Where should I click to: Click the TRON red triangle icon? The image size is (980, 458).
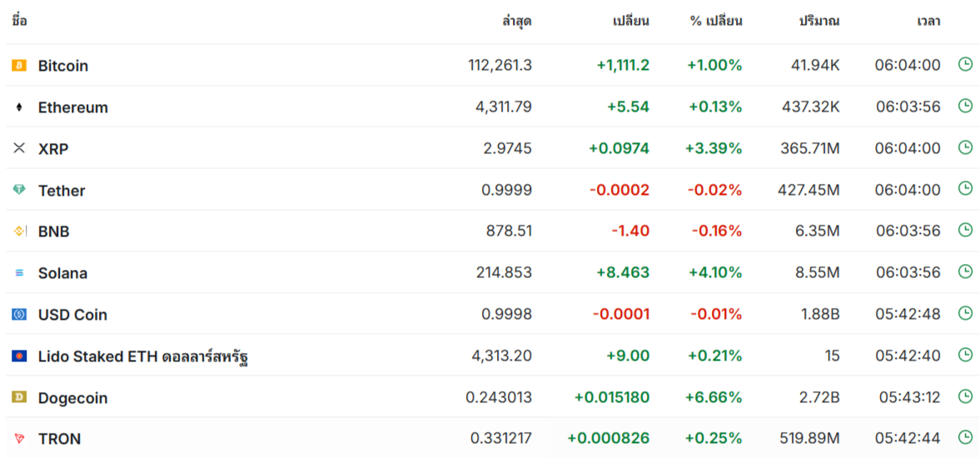pos(19,439)
